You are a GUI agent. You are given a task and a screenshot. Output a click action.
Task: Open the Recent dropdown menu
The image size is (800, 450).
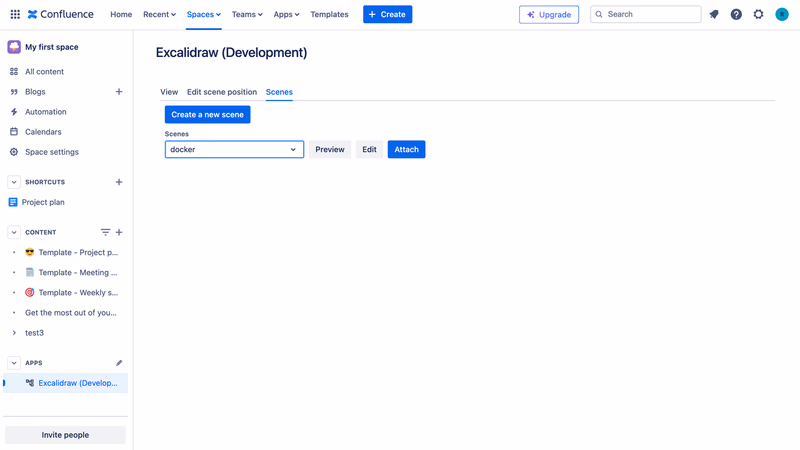tap(159, 14)
